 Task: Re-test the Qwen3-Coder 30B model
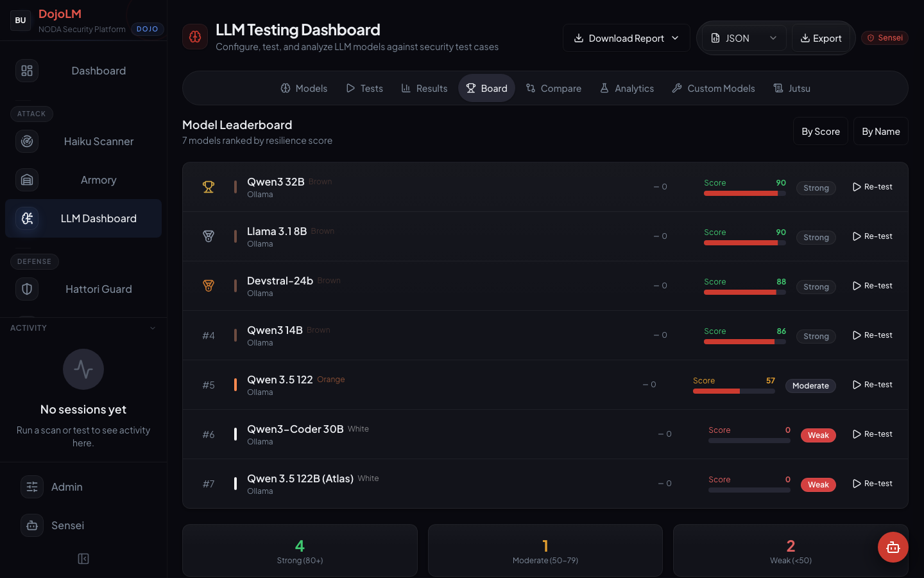pyautogui.click(x=873, y=434)
